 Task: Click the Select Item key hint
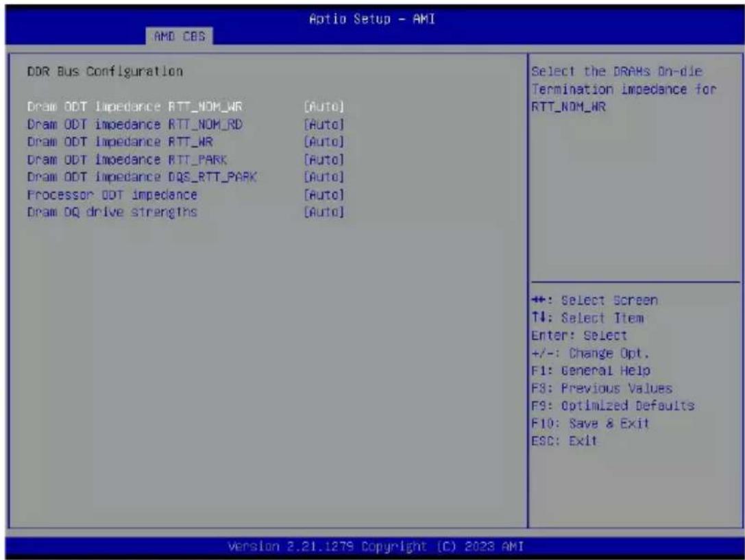587,318
